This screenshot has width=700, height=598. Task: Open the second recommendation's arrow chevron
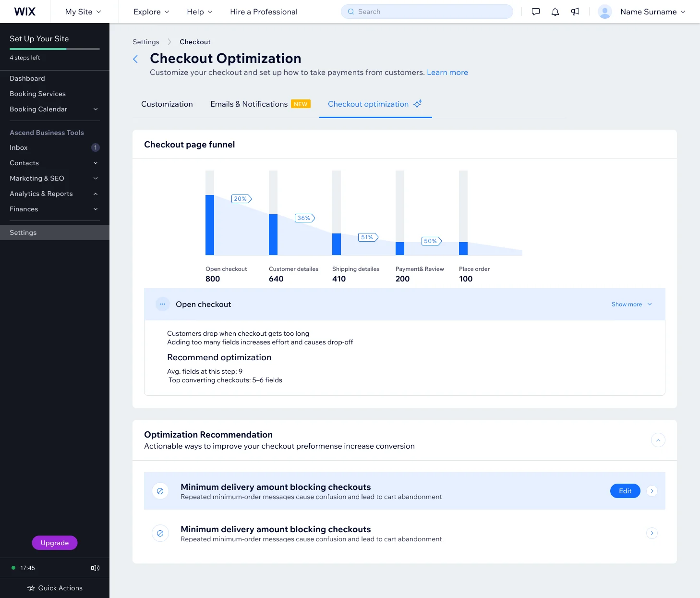652,533
